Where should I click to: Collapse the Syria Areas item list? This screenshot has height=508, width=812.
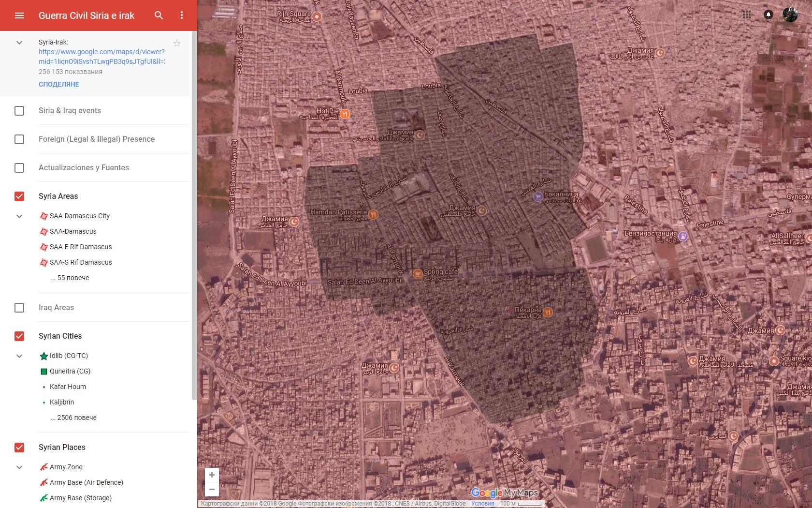19,216
